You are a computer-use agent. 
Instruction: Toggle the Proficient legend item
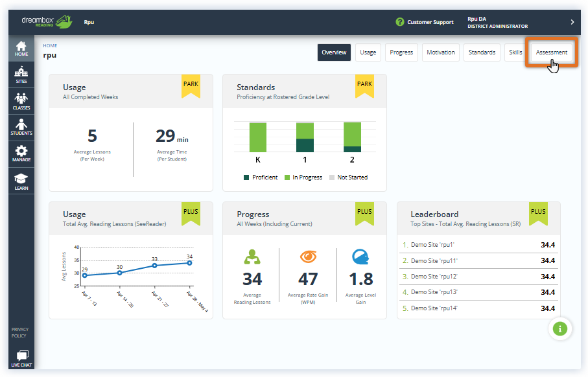click(261, 177)
